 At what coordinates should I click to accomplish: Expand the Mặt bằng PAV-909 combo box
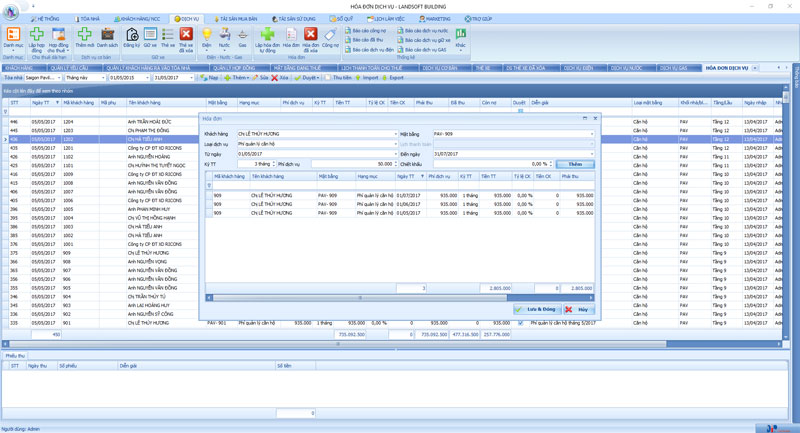tap(591, 134)
